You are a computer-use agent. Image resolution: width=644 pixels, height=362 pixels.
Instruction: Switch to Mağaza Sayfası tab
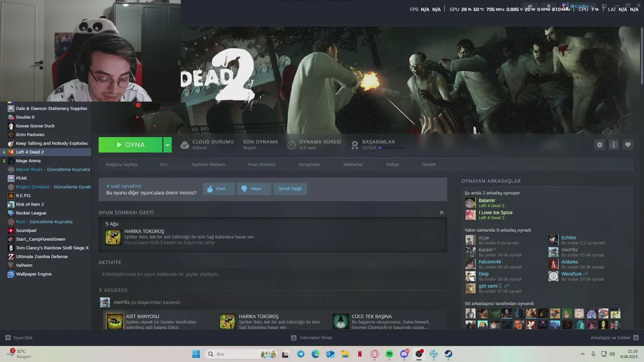121,164
